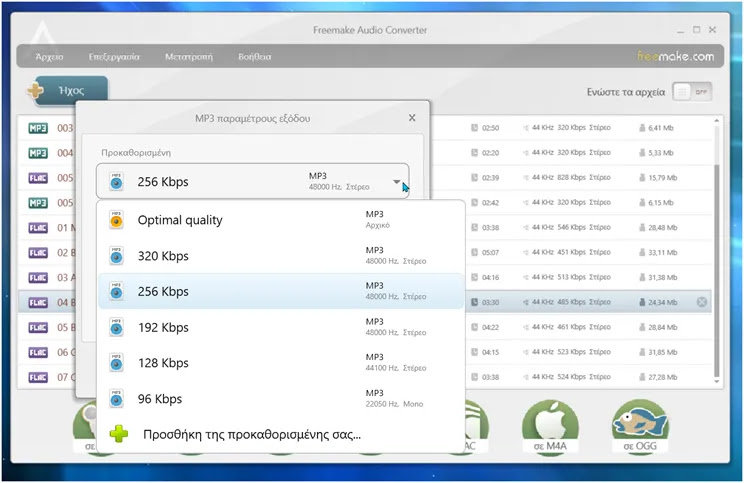Select the row sized 27,28 Mb
This screenshot has width=744, height=483.
pyautogui.click(x=365, y=377)
